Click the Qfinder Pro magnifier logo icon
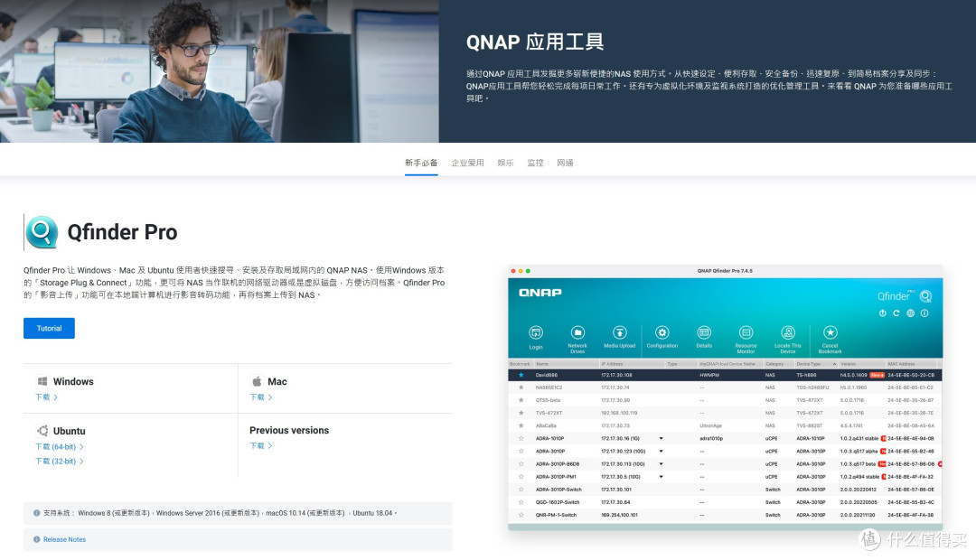The image size is (976, 560). click(x=42, y=232)
